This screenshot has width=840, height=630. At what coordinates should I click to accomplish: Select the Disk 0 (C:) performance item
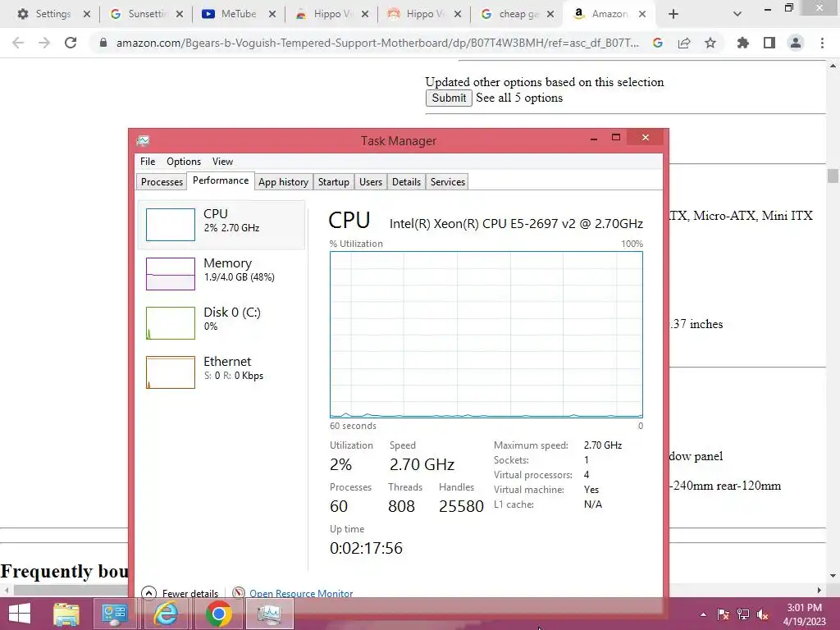pyautogui.click(x=221, y=322)
